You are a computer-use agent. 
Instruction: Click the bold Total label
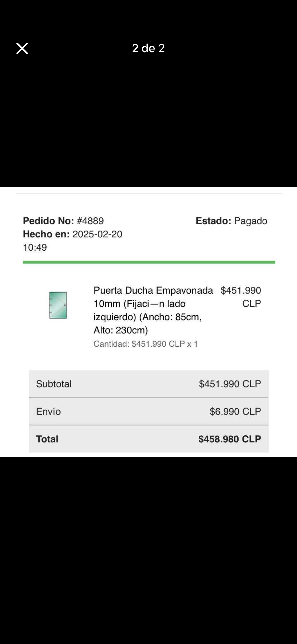47,439
